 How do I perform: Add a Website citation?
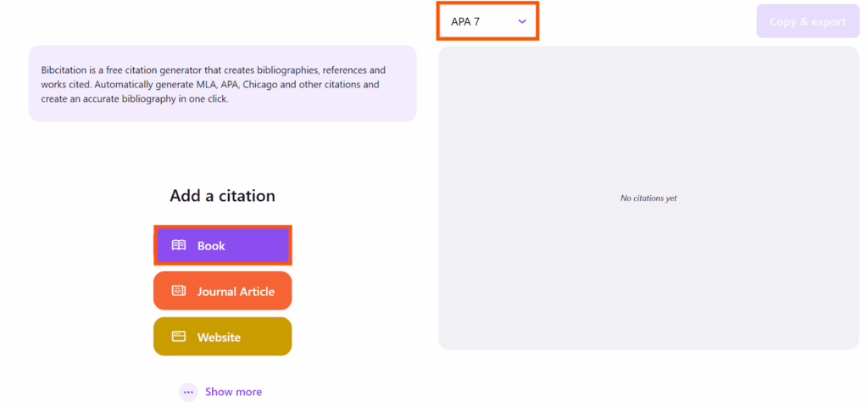(x=223, y=337)
